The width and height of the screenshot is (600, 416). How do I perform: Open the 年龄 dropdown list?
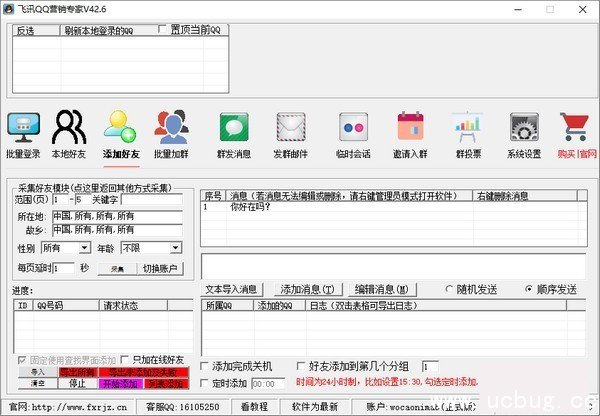point(144,247)
